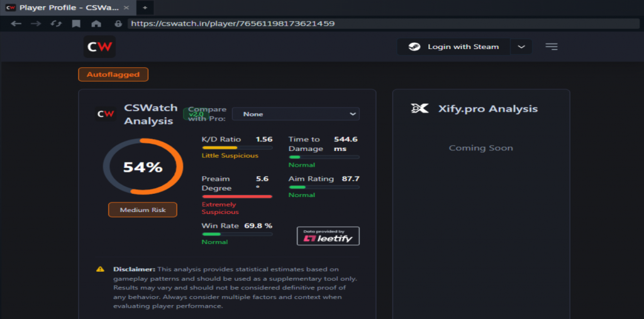The image size is (644, 319).
Task: Reload the page with the refresh icon
Action: point(56,23)
